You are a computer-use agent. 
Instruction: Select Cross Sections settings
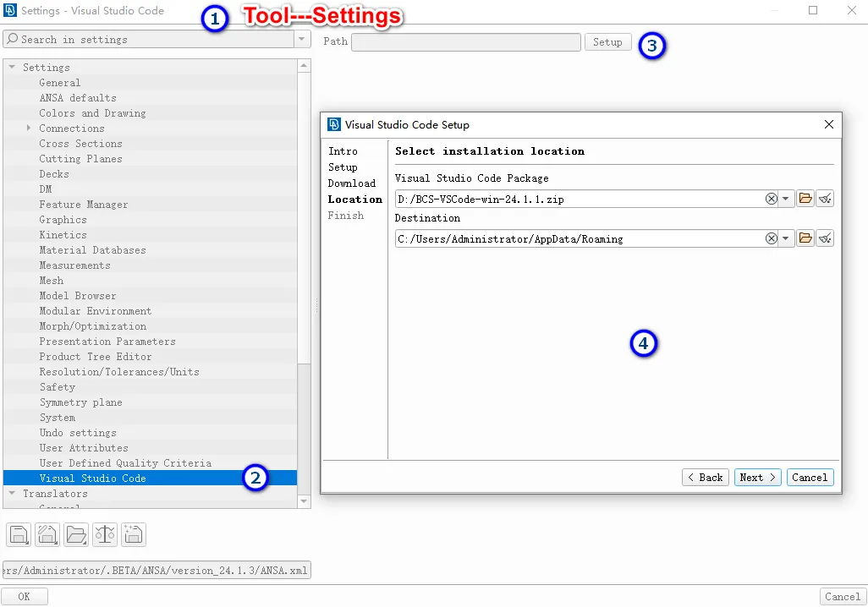(x=81, y=144)
